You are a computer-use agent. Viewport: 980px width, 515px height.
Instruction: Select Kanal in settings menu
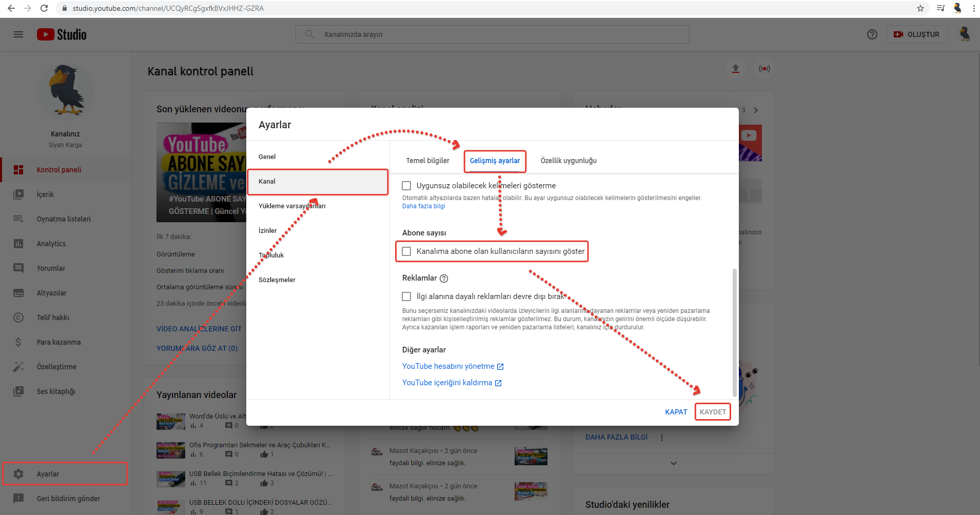coord(318,182)
